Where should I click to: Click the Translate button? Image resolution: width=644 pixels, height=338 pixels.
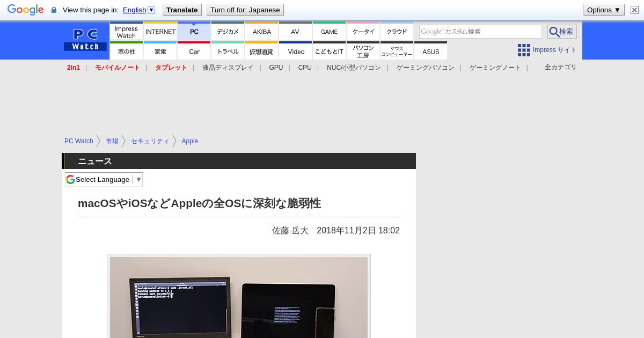182,10
